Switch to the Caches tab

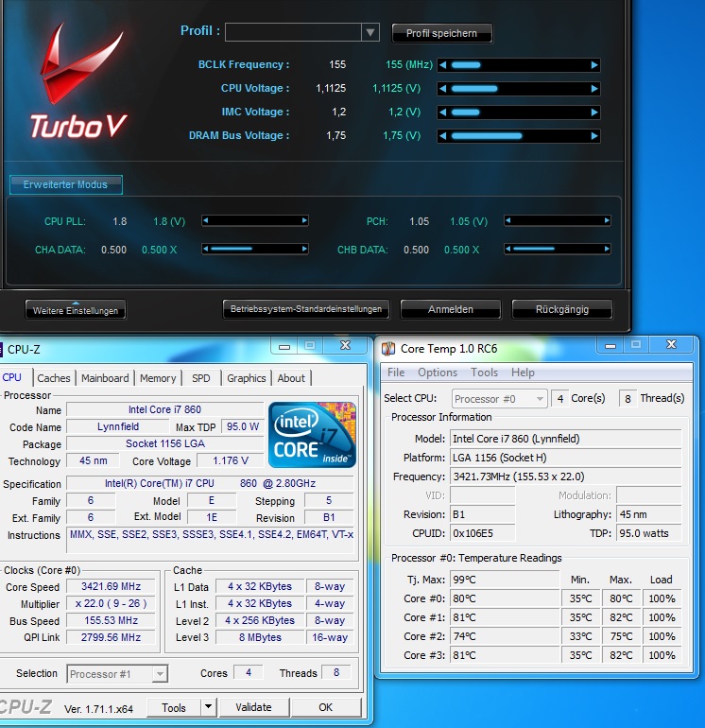pos(54,378)
